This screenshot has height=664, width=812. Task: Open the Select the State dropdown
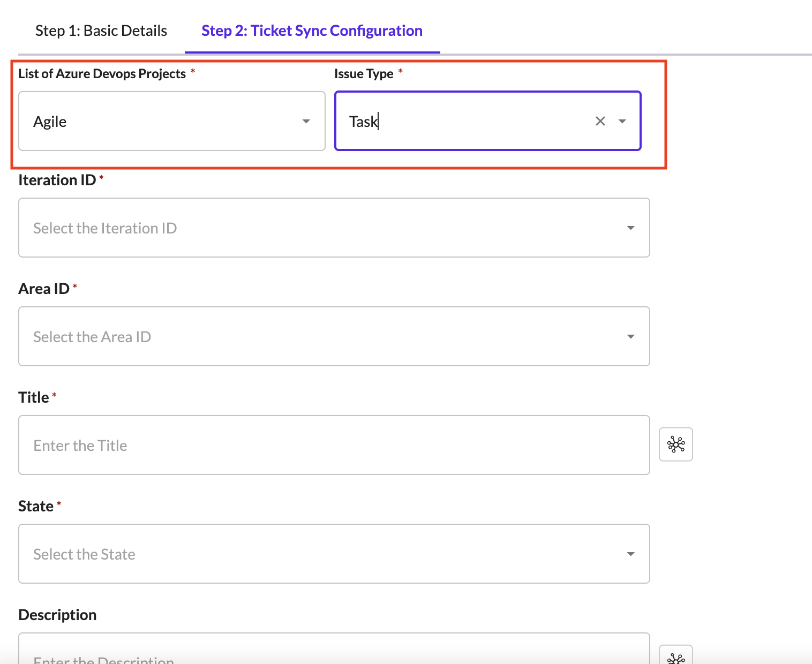point(334,554)
